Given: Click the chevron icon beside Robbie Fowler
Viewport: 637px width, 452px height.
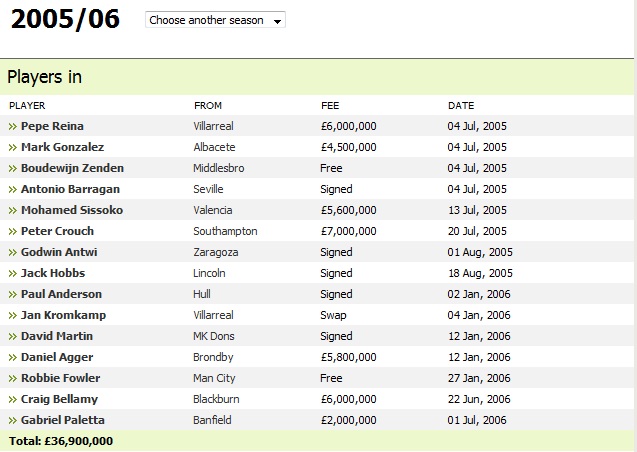Looking at the screenshot, I should click(13, 379).
